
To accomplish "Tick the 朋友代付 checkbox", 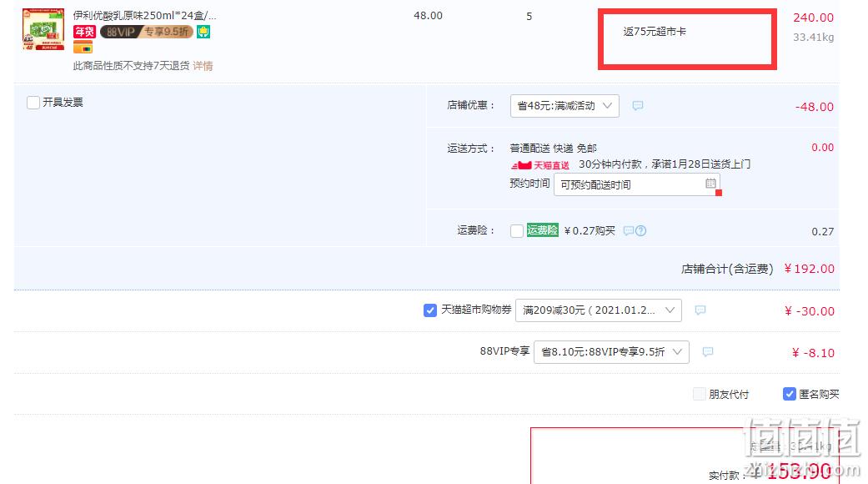I will click(700, 394).
